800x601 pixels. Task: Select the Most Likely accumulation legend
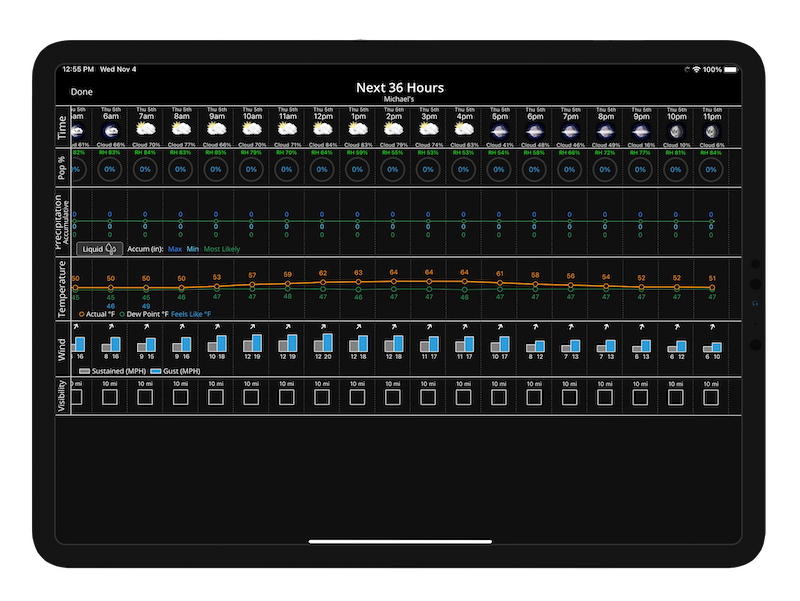point(221,249)
